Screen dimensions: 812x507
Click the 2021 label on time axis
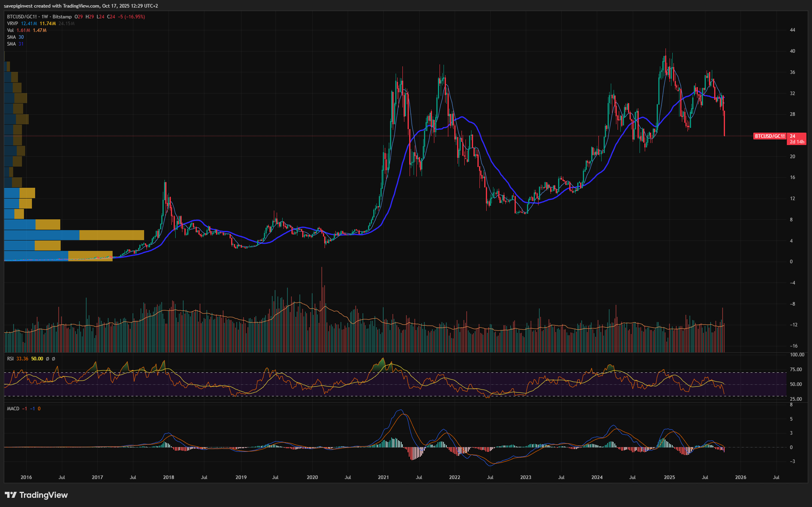383,477
